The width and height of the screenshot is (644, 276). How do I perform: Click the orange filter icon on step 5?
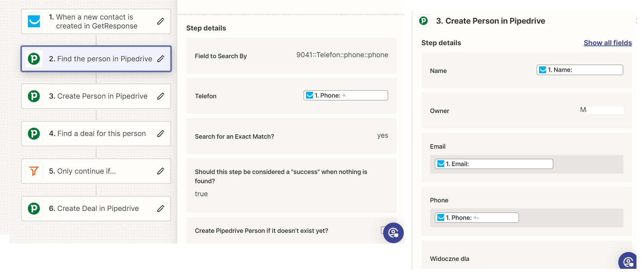34,171
